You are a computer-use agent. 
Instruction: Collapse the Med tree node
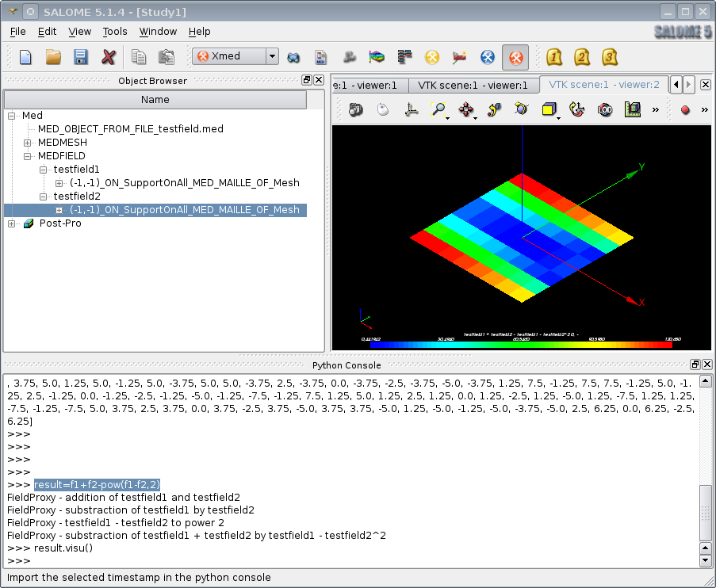pyautogui.click(x=11, y=116)
